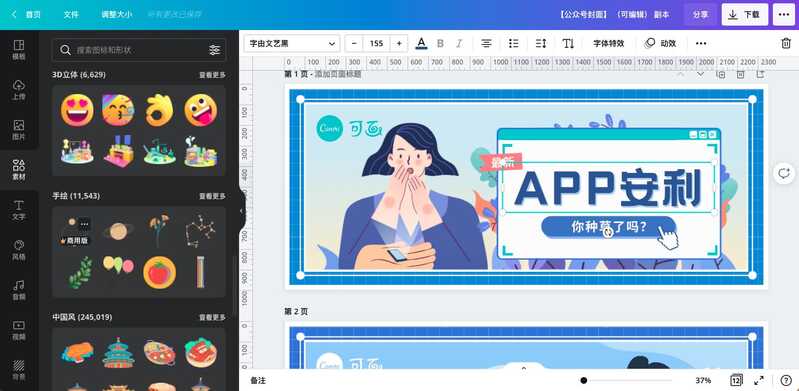Open the help question mark
Viewport: 799px width, 391px height.
coord(786,380)
